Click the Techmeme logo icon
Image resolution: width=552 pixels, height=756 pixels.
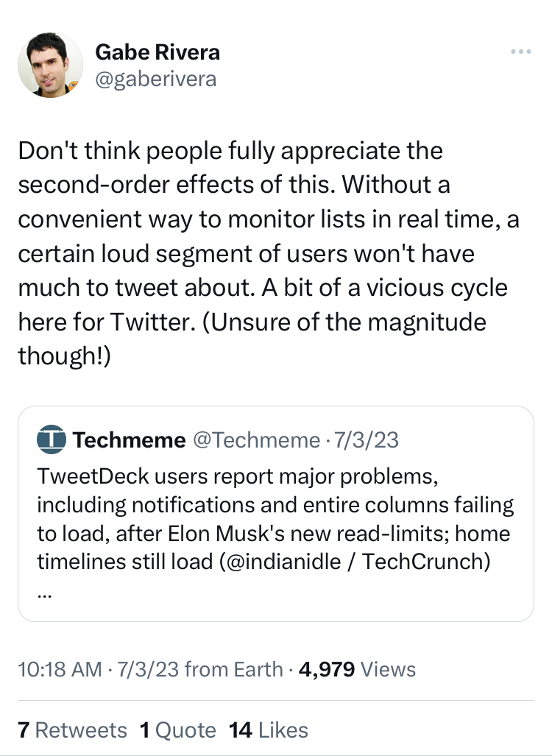click(x=52, y=440)
